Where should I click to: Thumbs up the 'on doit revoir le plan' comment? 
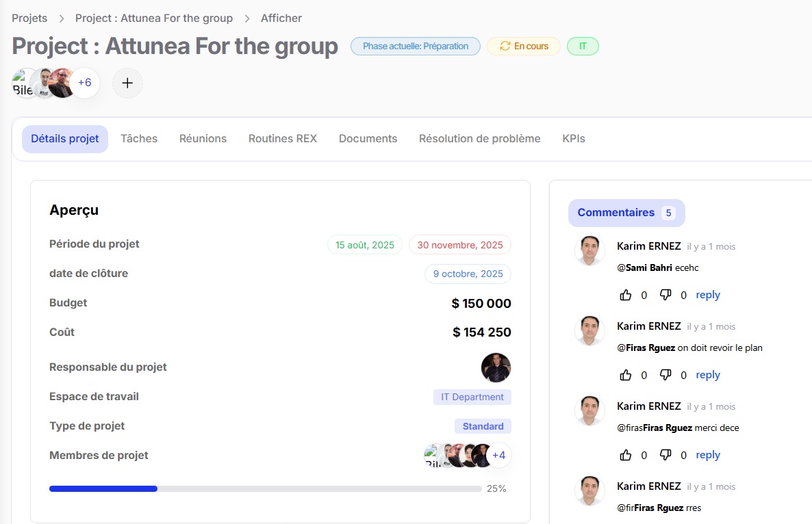626,375
